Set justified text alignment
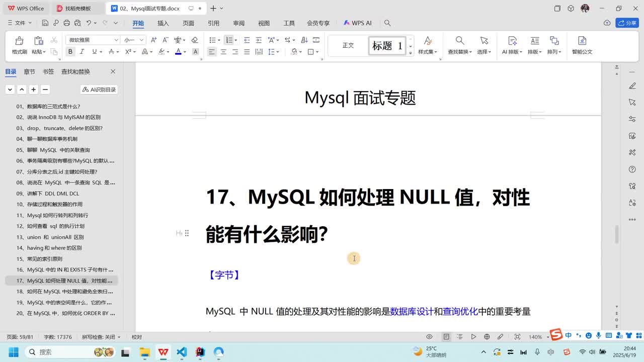Viewport: 644px width, 362px height. [247, 52]
